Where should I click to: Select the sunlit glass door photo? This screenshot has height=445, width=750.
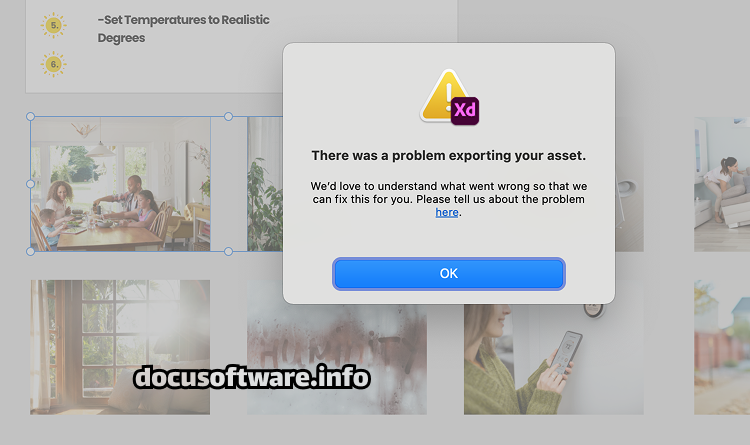click(x=120, y=347)
